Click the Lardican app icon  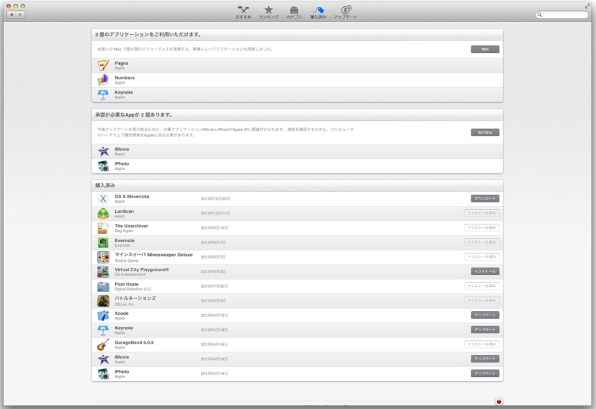[x=103, y=213]
